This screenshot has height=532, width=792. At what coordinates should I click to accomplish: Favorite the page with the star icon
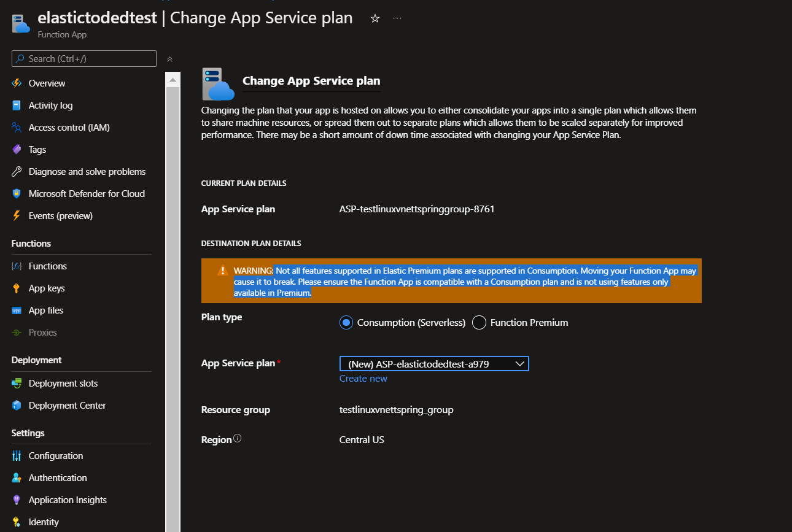click(375, 18)
